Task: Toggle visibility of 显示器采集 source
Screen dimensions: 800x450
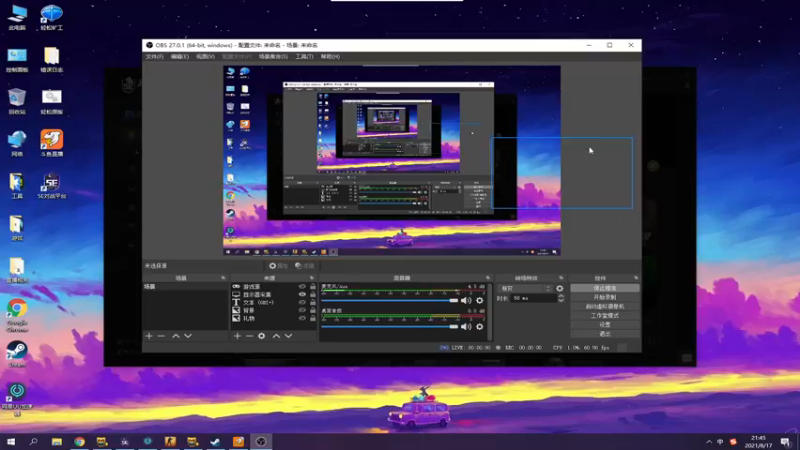Action: 302,294
